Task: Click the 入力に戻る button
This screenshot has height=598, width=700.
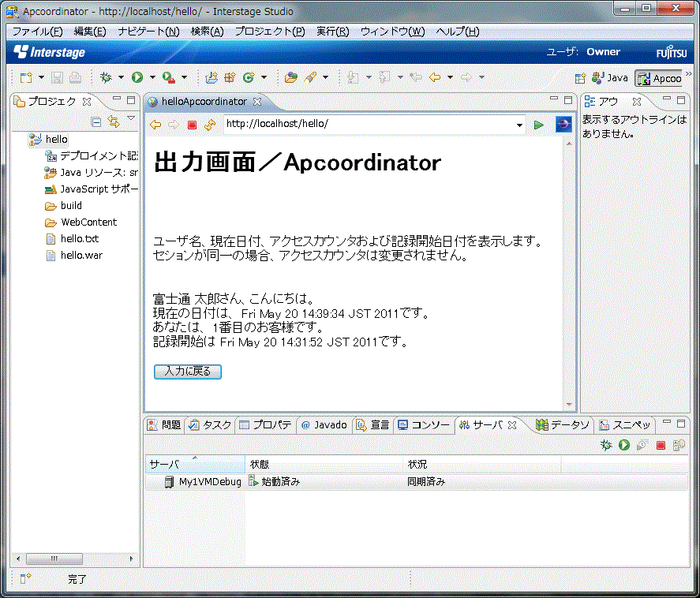Action: click(188, 372)
